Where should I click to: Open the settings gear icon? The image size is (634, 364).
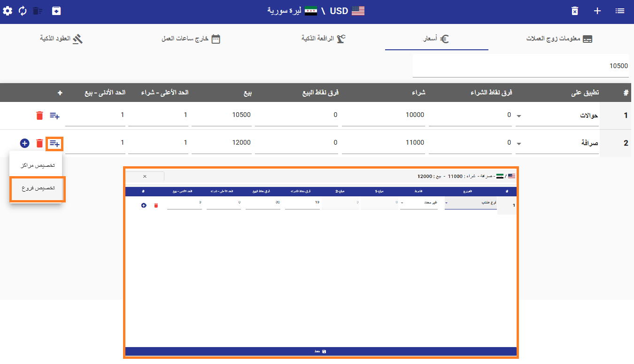pyautogui.click(x=8, y=11)
